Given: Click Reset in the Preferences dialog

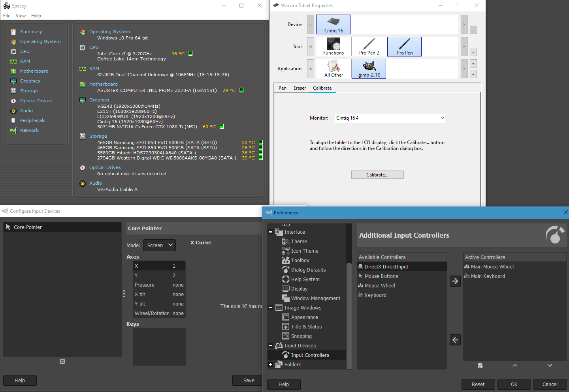Looking at the screenshot, I should pos(478,384).
